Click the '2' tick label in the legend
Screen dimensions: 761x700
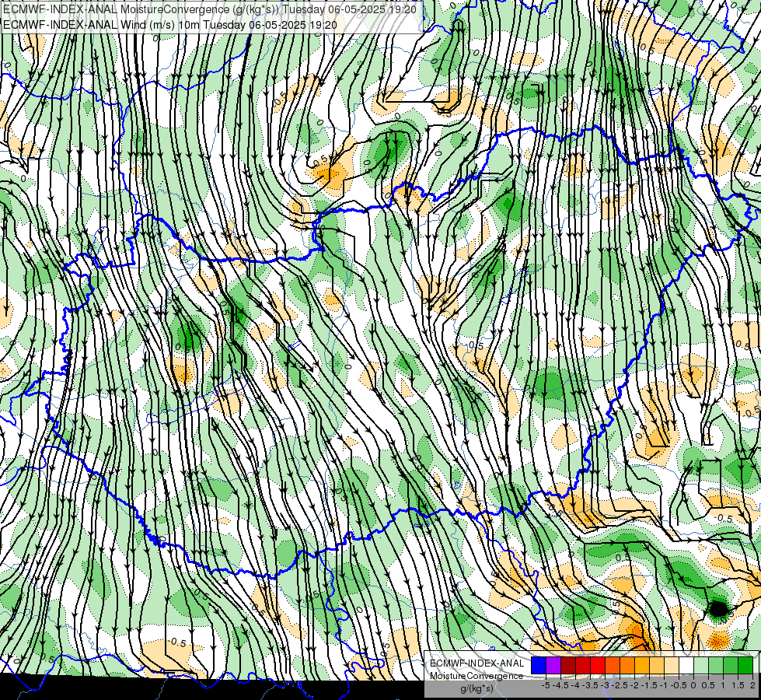pyautogui.click(x=752, y=685)
